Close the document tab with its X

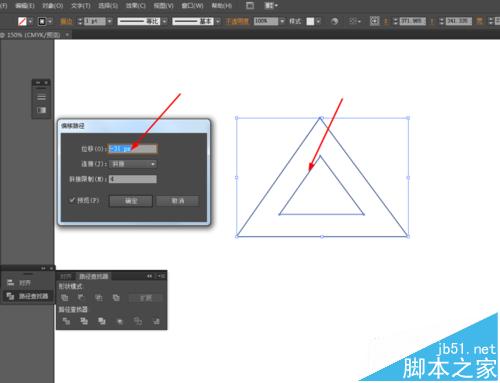click(67, 34)
